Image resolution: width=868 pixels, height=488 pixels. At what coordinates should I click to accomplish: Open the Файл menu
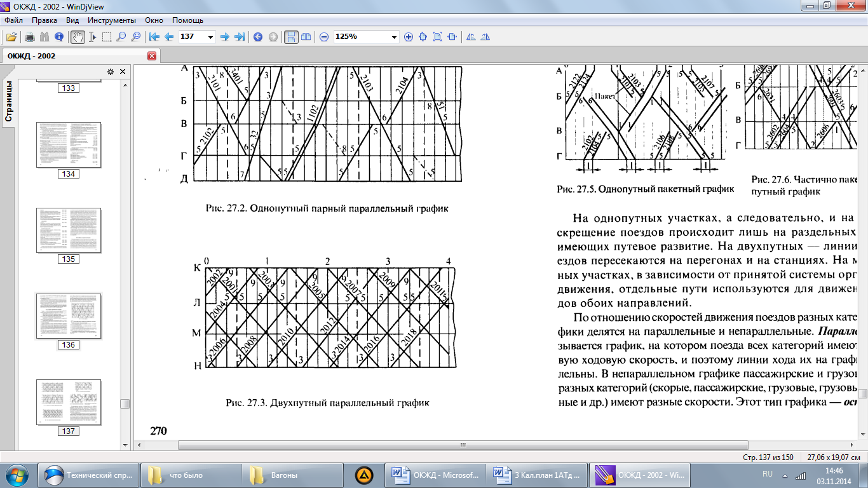click(13, 20)
